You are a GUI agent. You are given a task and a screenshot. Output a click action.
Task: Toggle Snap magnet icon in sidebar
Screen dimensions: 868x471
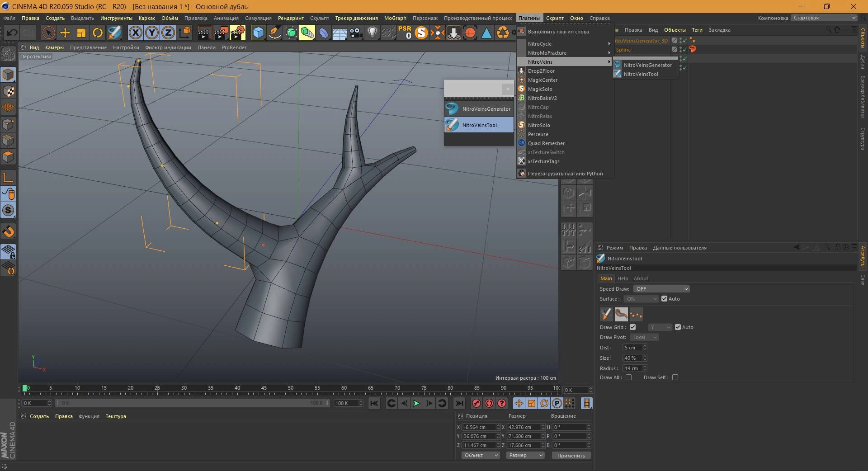tap(8, 231)
